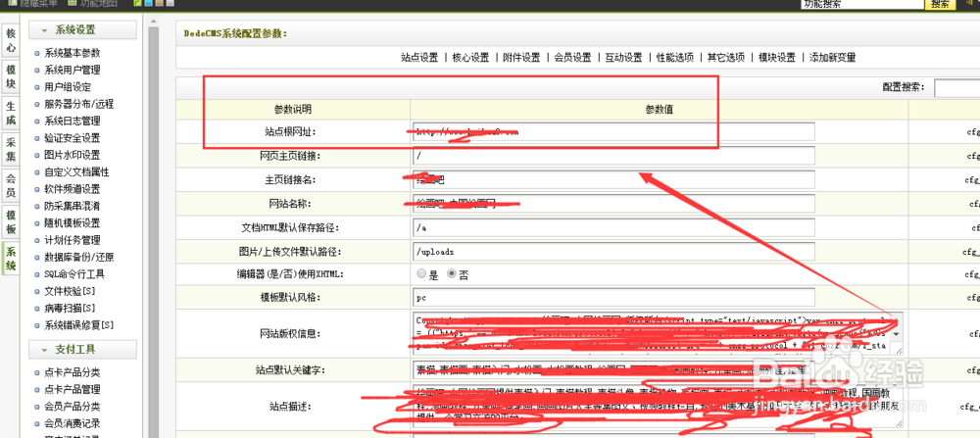
Task: Switch to the 会员设置 config tab
Action: (x=572, y=58)
